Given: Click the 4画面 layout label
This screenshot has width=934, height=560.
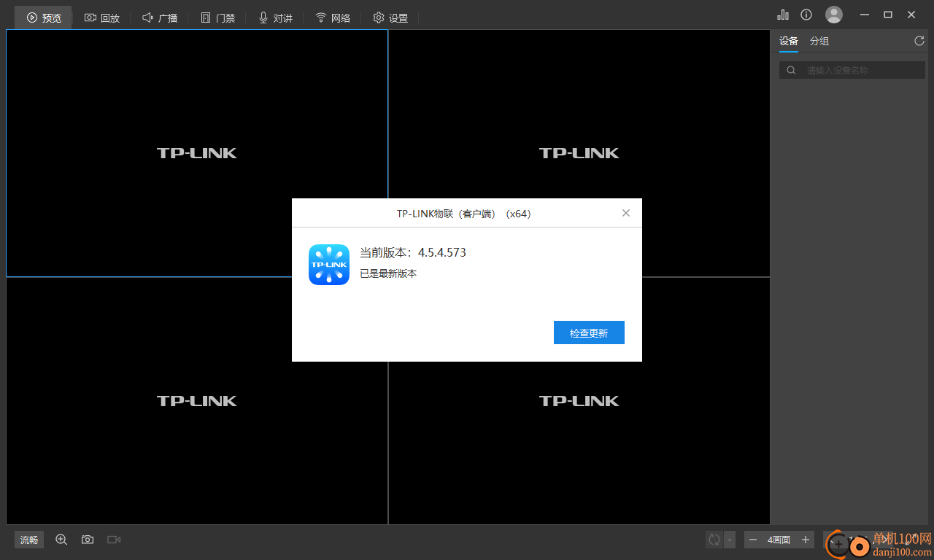Looking at the screenshot, I should pyautogui.click(x=779, y=540).
